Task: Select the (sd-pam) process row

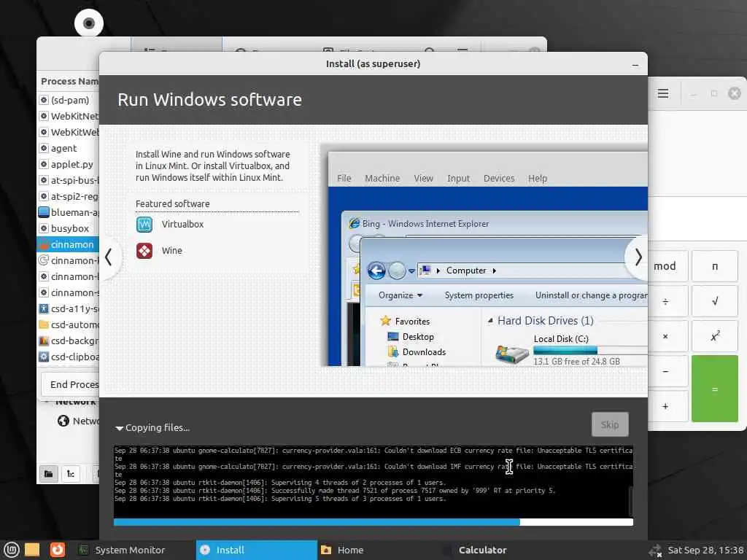Action: click(x=68, y=100)
